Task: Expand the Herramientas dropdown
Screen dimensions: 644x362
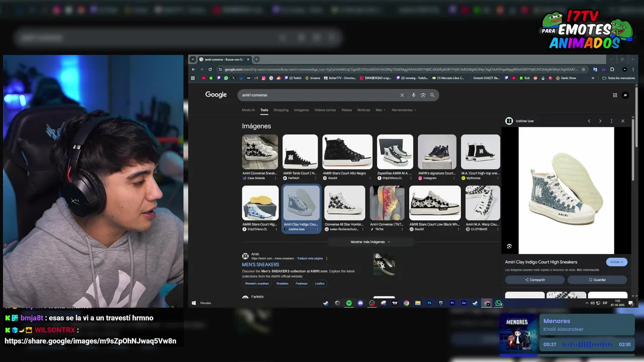Action: point(404,110)
